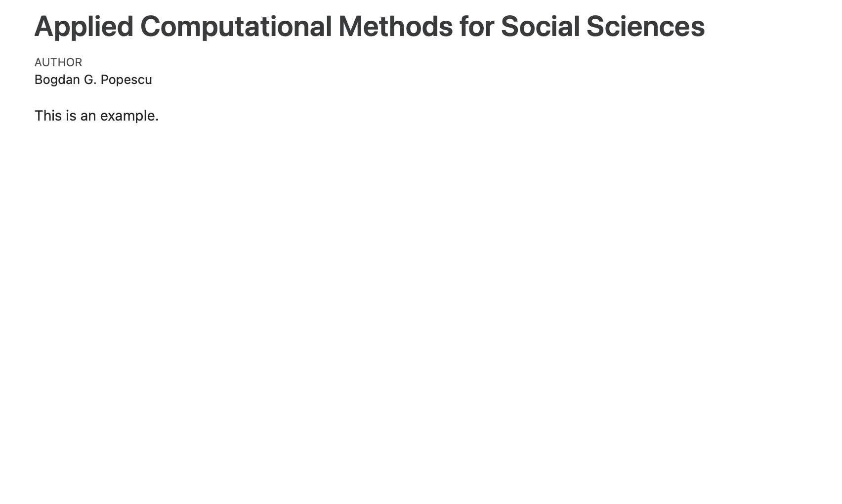Image resolution: width=842 pixels, height=504 pixels.
Task: Click the middle initial "G." of the author
Action: (x=90, y=80)
